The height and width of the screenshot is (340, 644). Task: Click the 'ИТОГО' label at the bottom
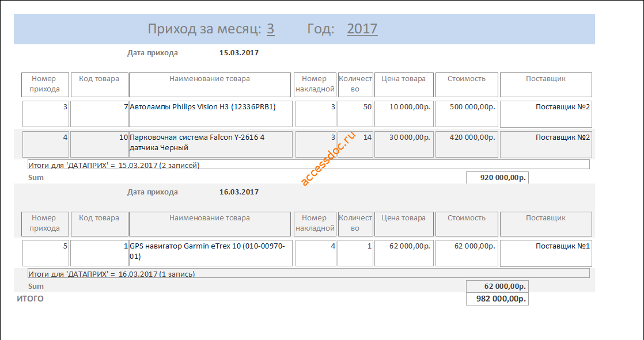point(30,299)
